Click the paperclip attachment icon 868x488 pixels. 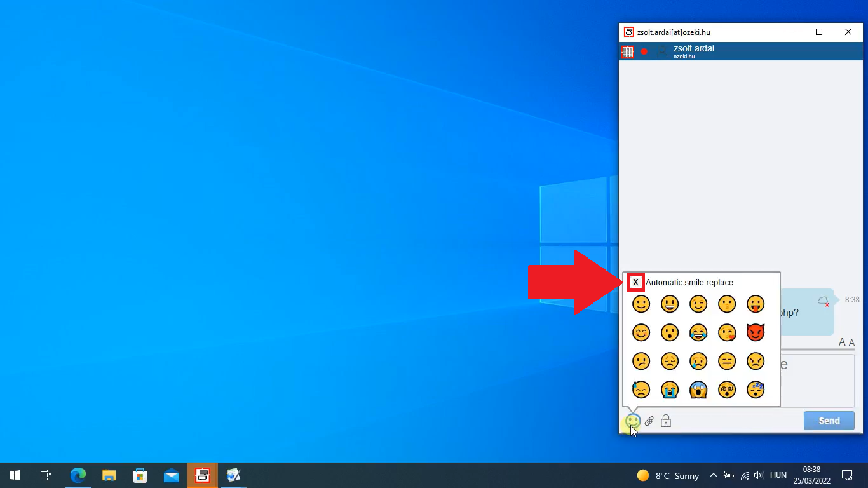649,421
